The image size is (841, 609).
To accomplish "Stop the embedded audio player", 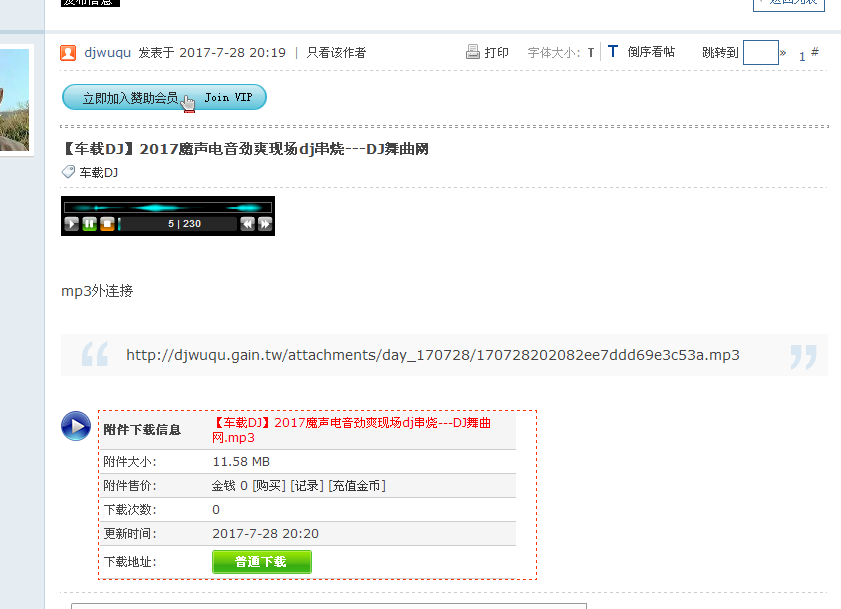I will click(107, 224).
